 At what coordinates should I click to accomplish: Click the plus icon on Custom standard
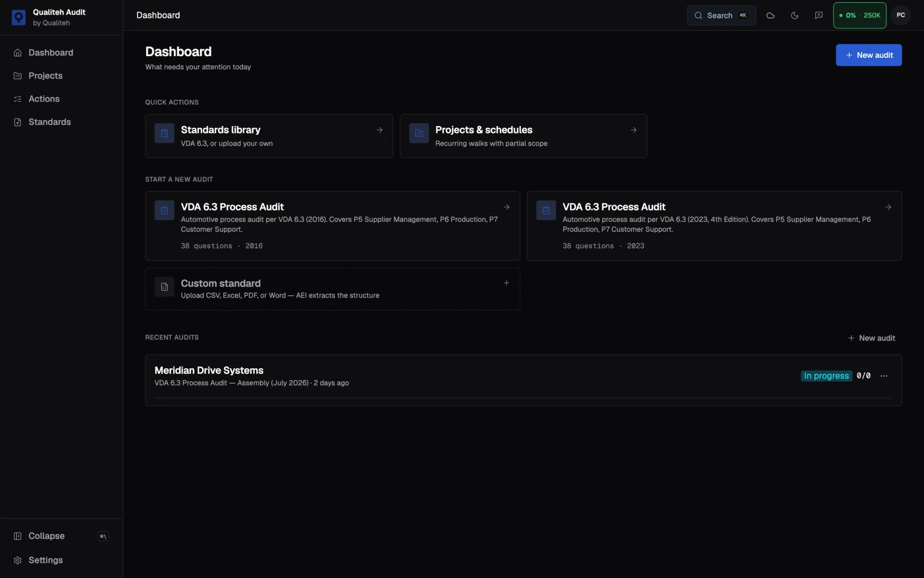[x=506, y=283]
